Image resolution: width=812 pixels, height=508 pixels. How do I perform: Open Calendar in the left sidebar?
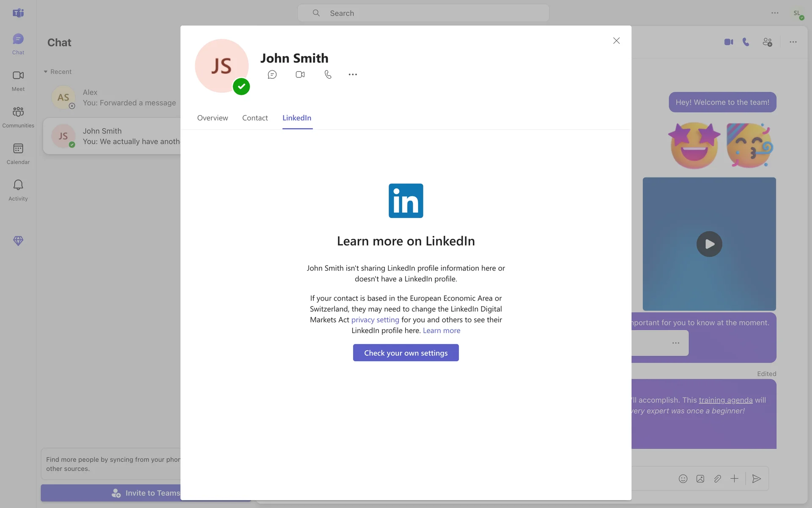tap(18, 153)
